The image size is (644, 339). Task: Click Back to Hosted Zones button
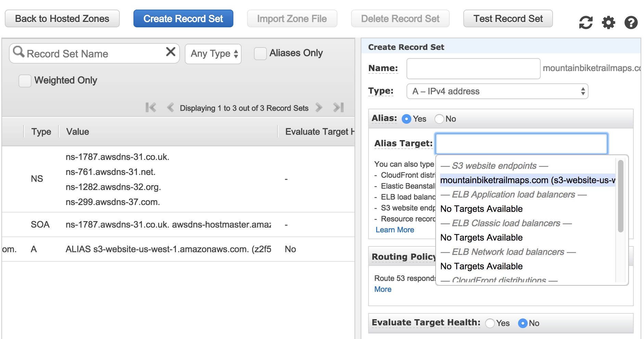(62, 18)
